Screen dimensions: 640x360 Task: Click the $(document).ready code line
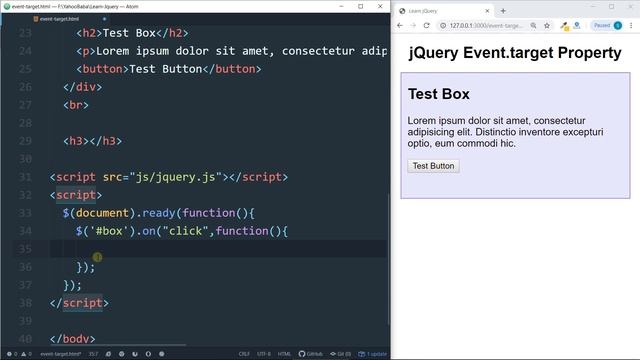(159, 213)
